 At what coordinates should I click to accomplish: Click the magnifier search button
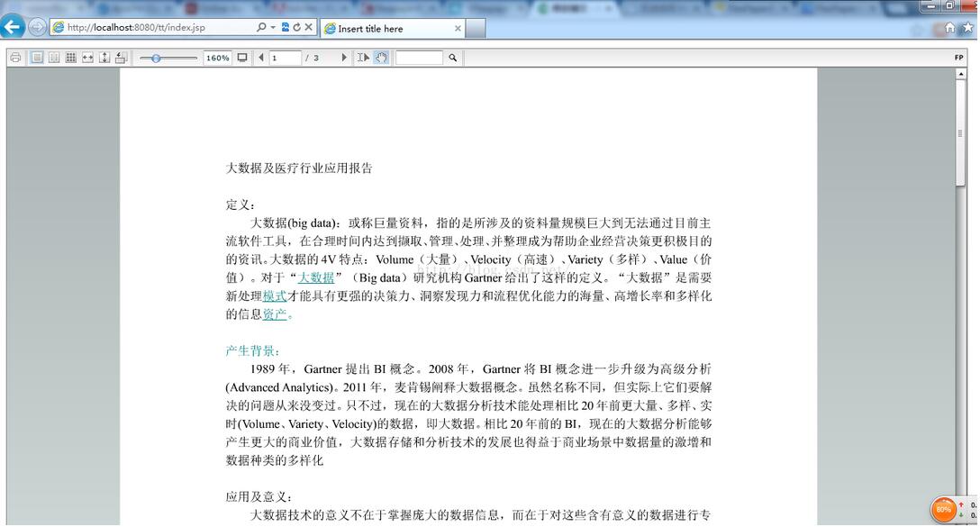[452, 58]
